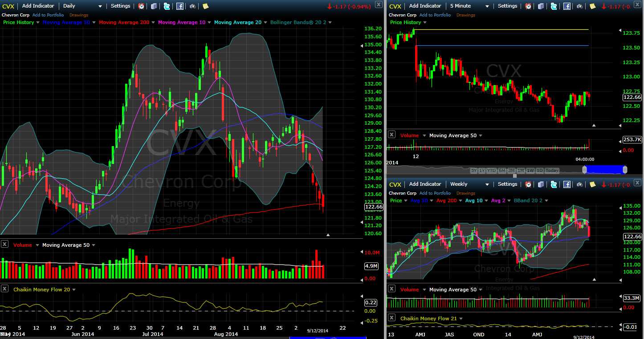This screenshot has height=339, width=644.
Task: Close the Daily chart panel
Action: pos(379,4)
